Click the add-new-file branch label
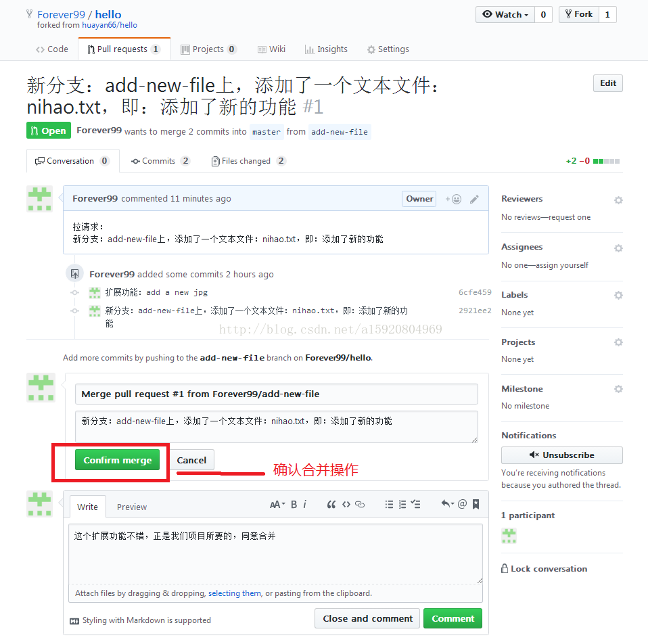This screenshot has height=644, width=648. [x=340, y=132]
